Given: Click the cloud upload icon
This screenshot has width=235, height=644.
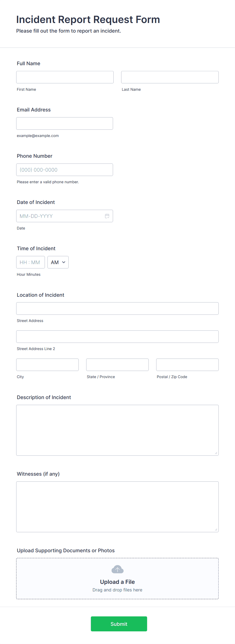Looking at the screenshot, I should 117,569.
